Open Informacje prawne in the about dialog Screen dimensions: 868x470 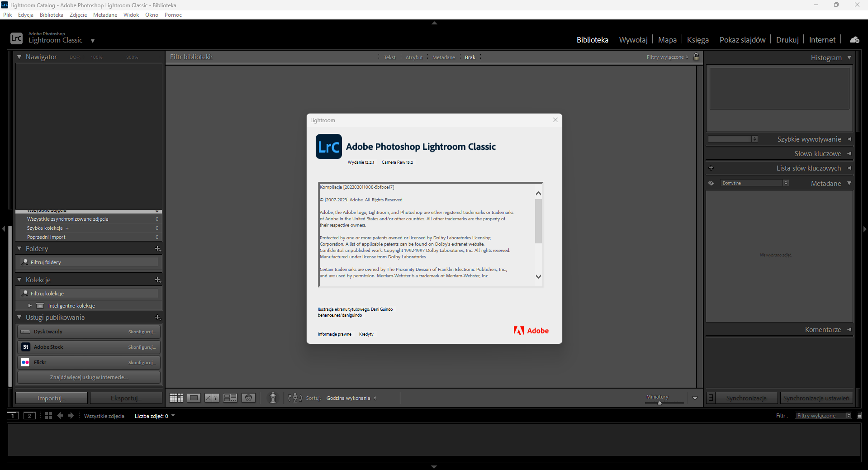click(335, 334)
